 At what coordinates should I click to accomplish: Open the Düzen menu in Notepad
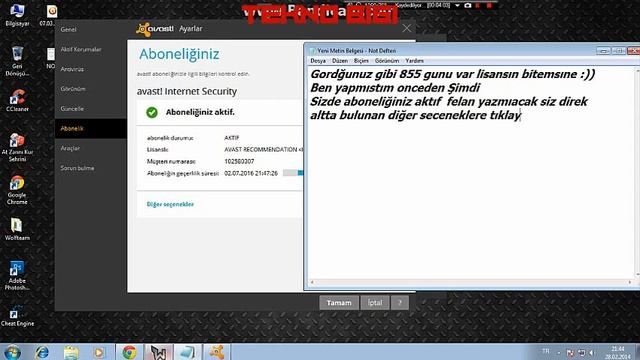(x=340, y=61)
